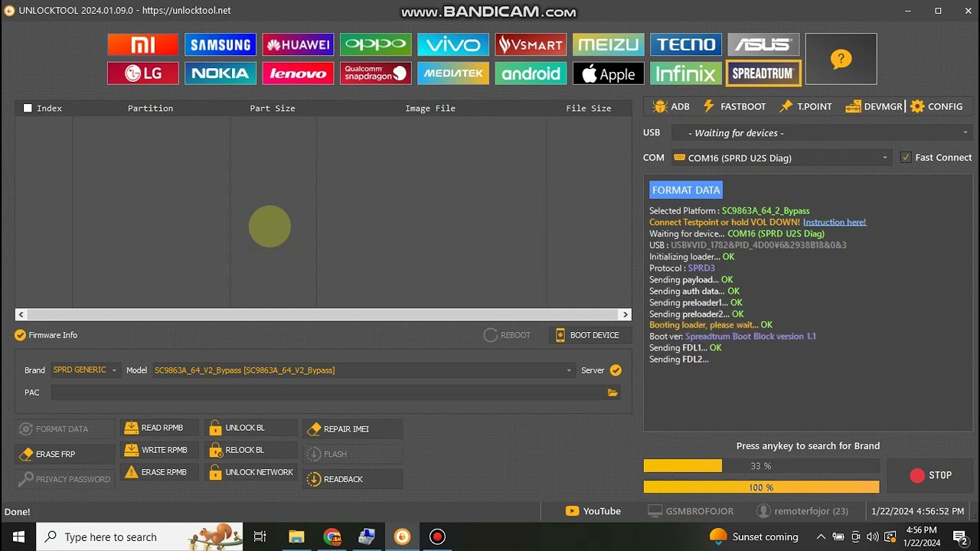The height and width of the screenshot is (551, 980).
Task: Click the remoterfojor user account entry
Action: [x=802, y=511]
